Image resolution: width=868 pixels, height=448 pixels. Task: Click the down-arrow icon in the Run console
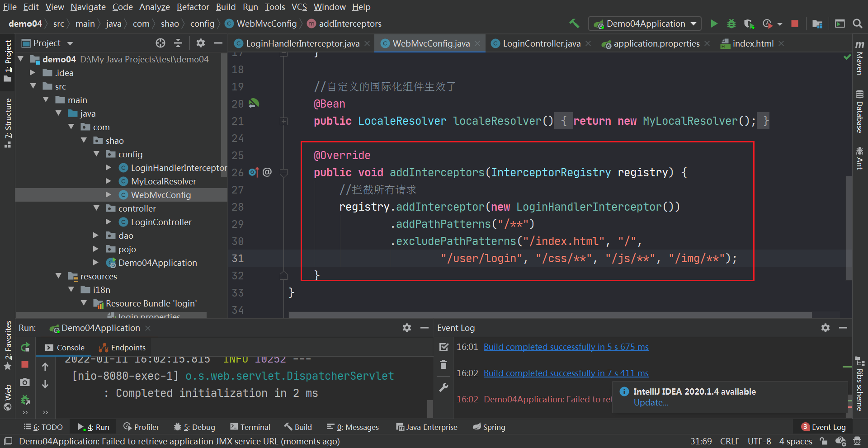tap(45, 384)
